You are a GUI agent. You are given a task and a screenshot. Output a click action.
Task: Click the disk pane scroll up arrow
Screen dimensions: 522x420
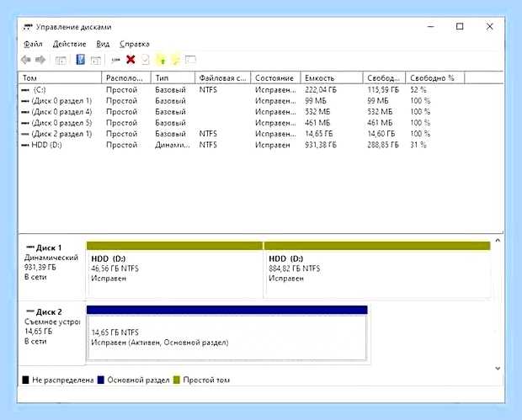point(498,240)
